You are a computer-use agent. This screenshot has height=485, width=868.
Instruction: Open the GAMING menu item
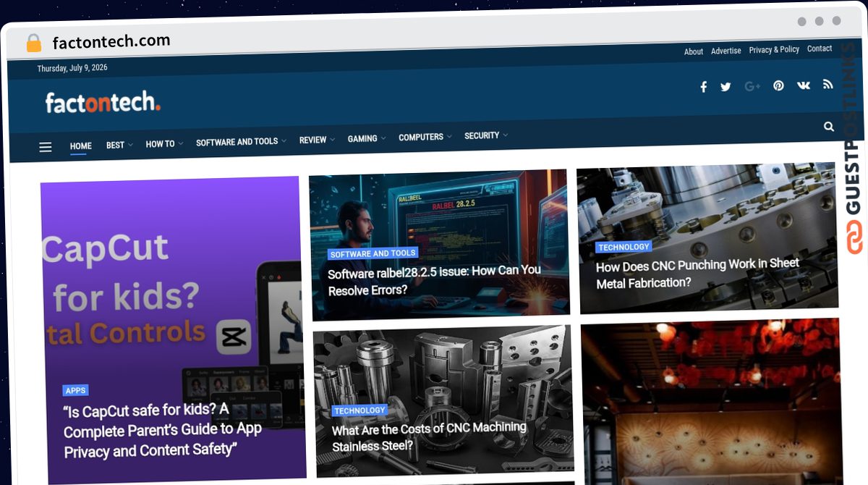[x=362, y=138]
